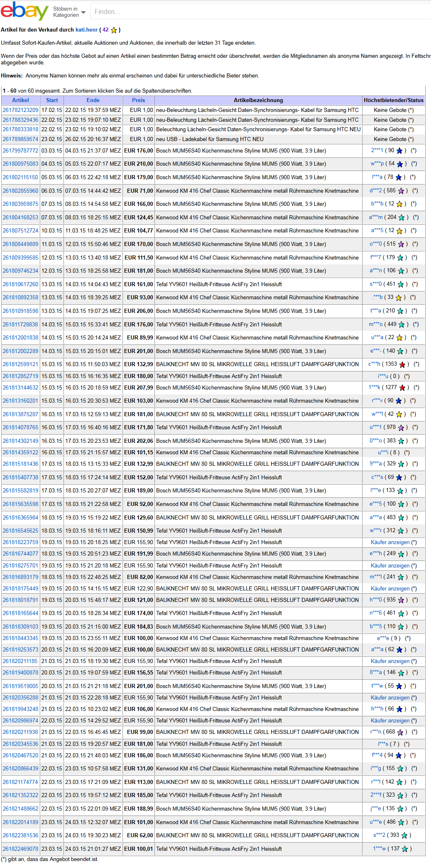Image resolution: width=431 pixels, height=868 pixels.
Task: Click the title 'neu USB - Ladekabel für Samsung HTC NEU'
Action: point(210,139)
